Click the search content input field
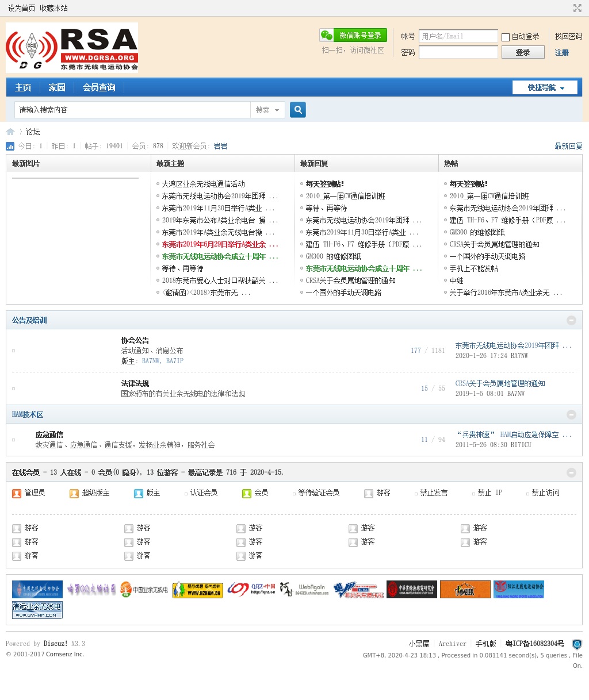This screenshot has height=700, width=589. click(132, 110)
